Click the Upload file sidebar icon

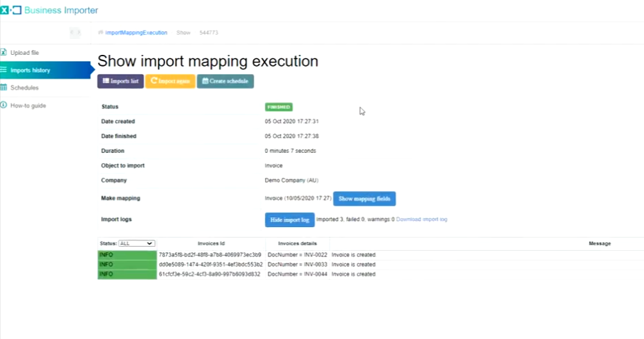click(4, 53)
